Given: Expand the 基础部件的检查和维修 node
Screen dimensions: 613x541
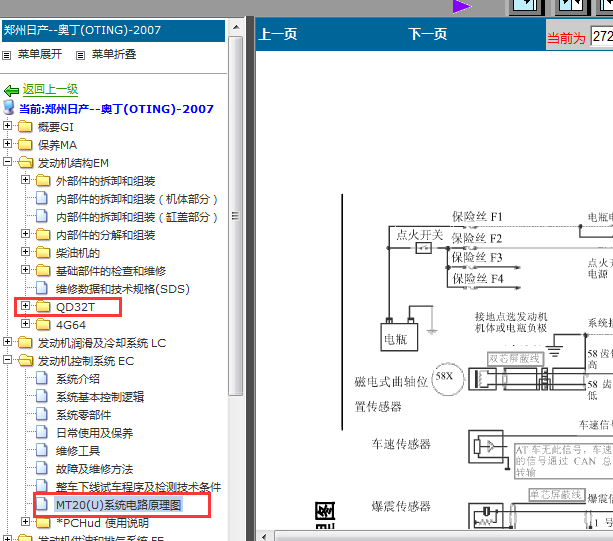Looking at the screenshot, I should coord(25,269).
